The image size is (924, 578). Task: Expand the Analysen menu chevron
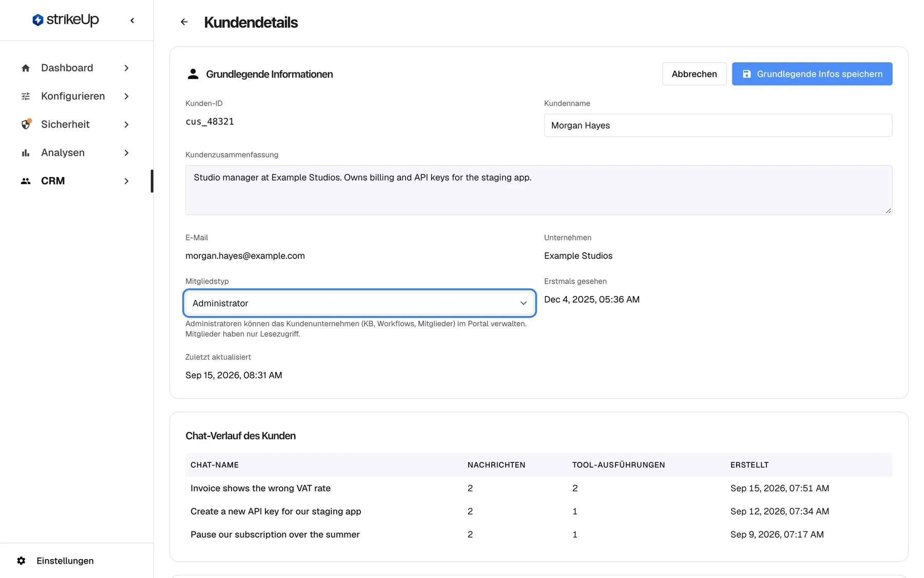(x=126, y=153)
